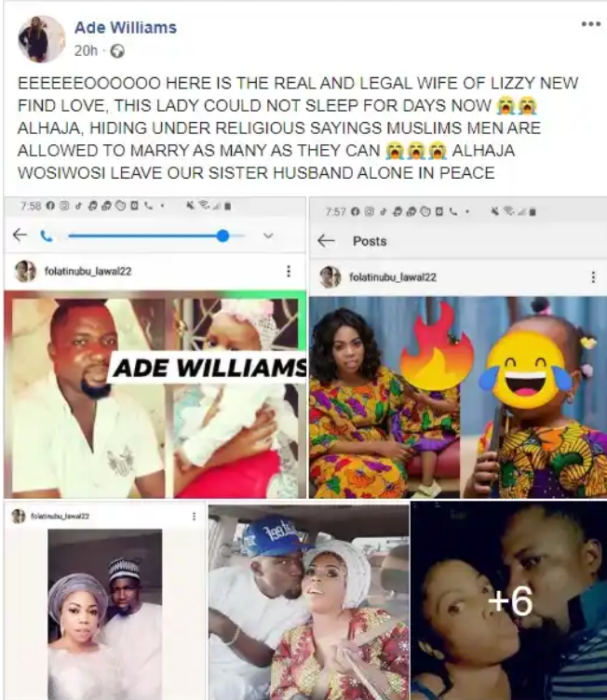Tap the blue phone call icon
607x700 pixels.
(x=46, y=236)
